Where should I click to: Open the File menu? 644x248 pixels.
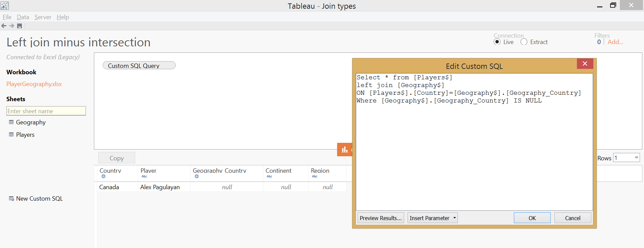tap(7, 17)
